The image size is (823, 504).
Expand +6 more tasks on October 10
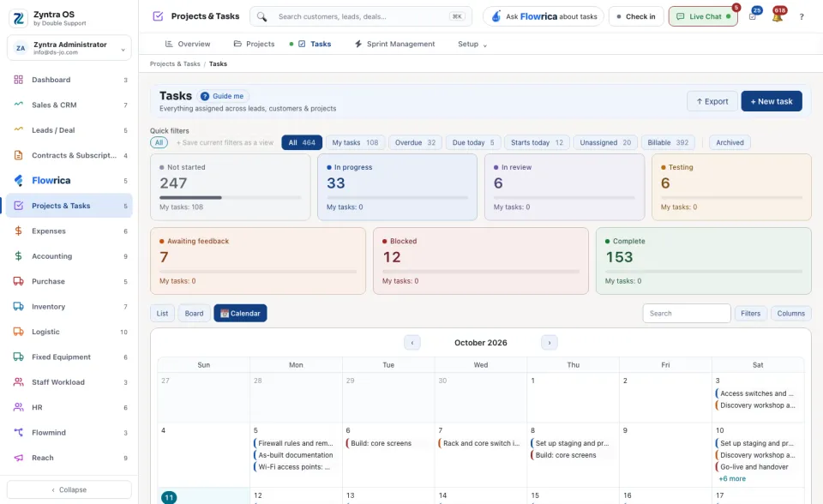[x=731, y=479]
